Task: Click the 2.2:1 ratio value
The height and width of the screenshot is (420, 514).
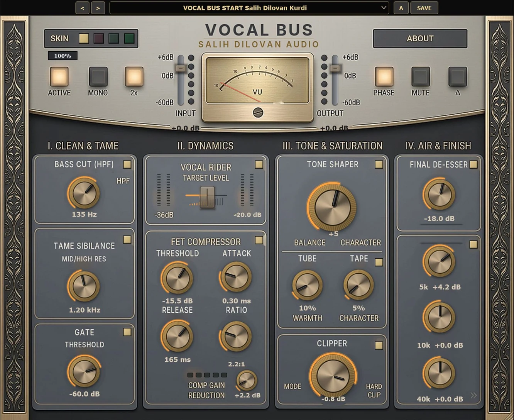Action: [236, 364]
